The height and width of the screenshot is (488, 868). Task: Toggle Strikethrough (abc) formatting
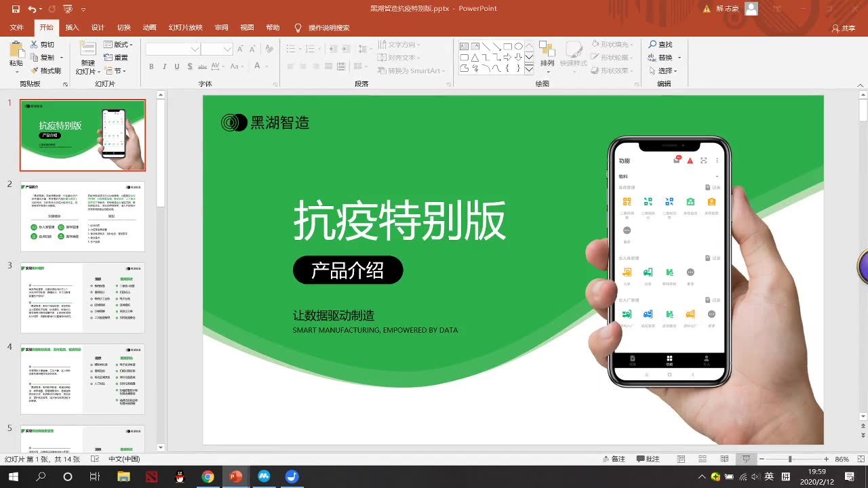coord(202,66)
